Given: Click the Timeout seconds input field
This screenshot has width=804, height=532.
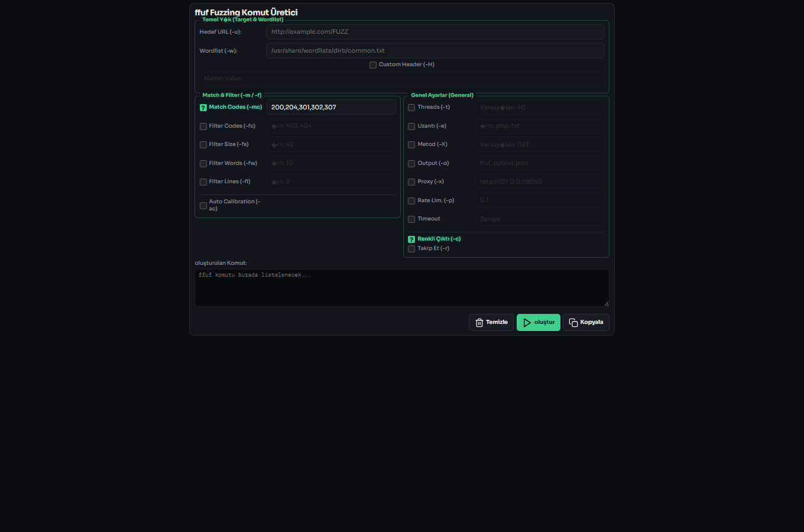Looking at the screenshot, I should pos(540,219).
